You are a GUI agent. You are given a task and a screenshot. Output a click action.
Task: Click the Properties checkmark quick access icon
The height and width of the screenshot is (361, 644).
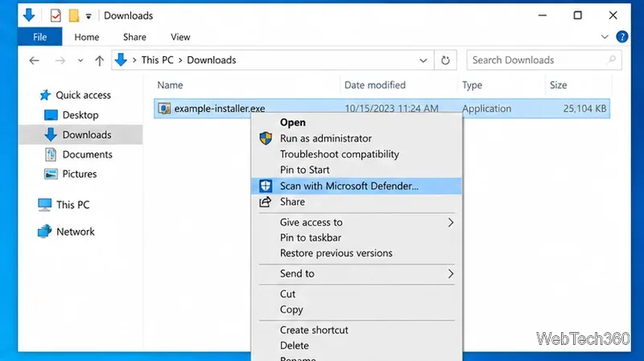[56, 15]
